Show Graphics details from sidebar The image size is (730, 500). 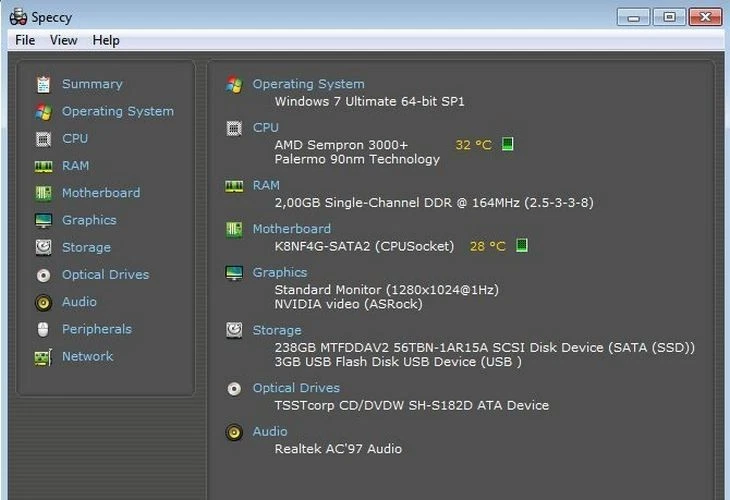point(89,220)
